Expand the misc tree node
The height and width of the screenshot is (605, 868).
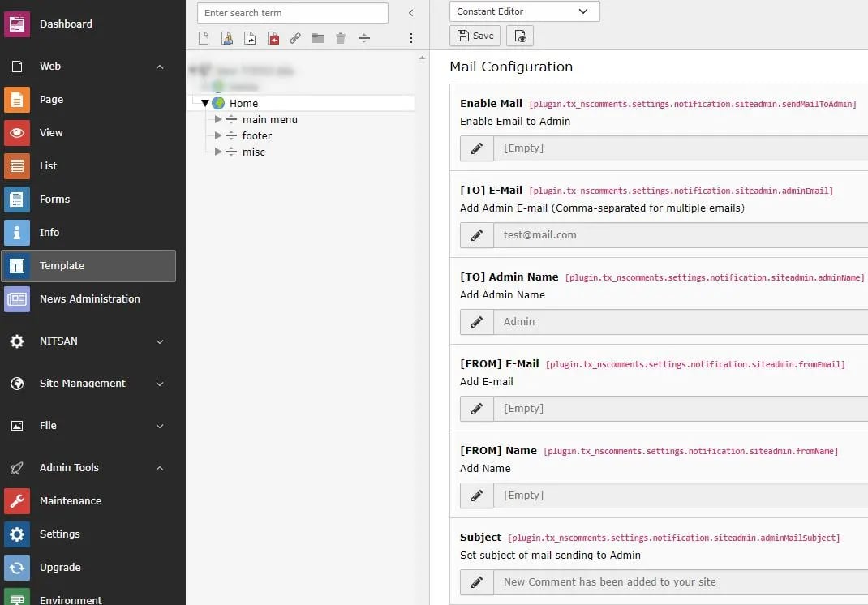(218, 152)
